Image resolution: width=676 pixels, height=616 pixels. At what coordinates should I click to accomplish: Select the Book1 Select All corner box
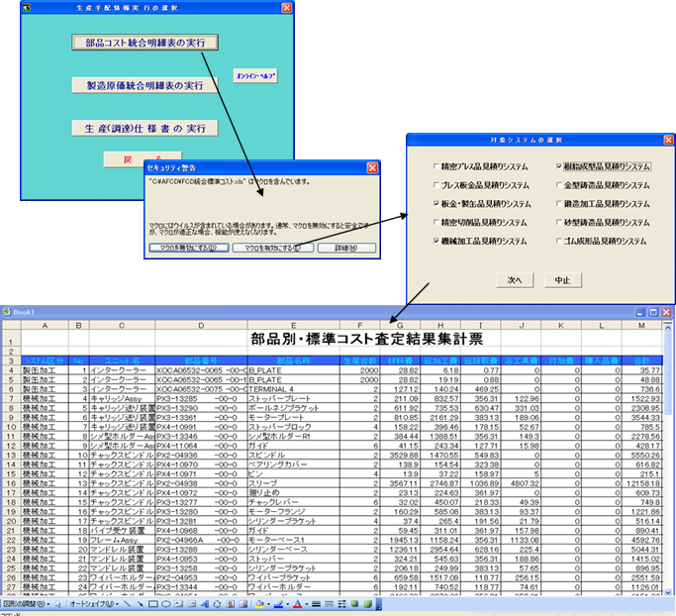(11, 325)
